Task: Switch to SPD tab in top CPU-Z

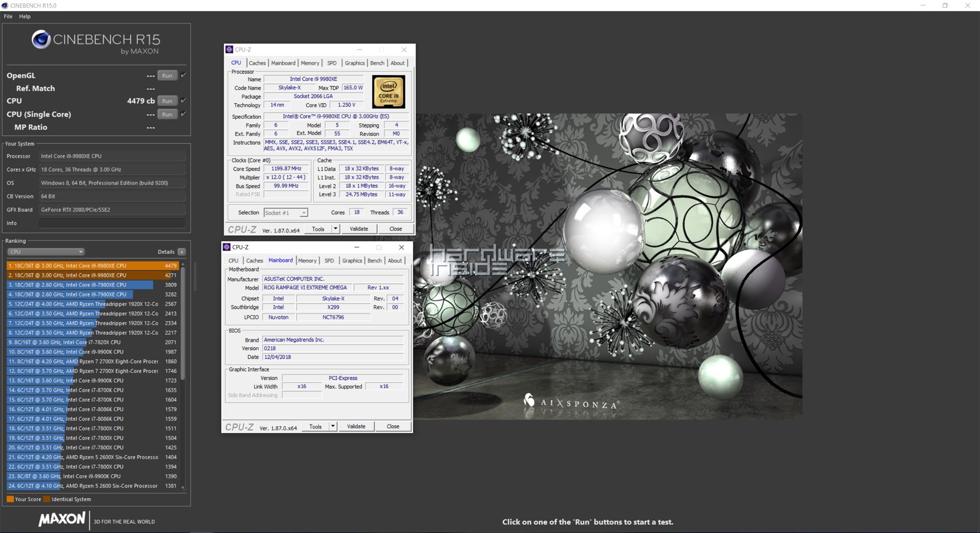Action: coord(332,63)
